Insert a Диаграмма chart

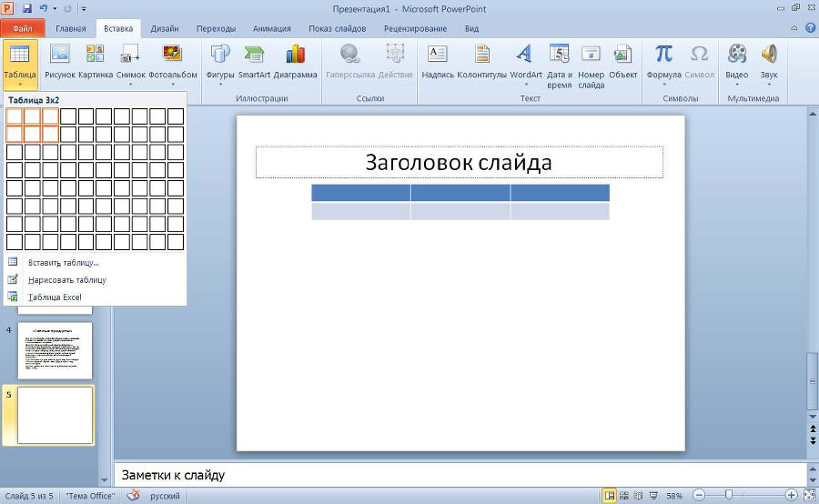(x=295, y=62)
